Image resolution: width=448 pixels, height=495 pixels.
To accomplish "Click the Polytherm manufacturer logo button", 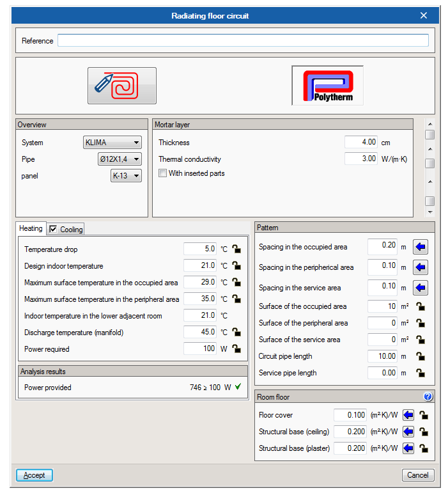I will pyautogui.click(x=327, y=86).
